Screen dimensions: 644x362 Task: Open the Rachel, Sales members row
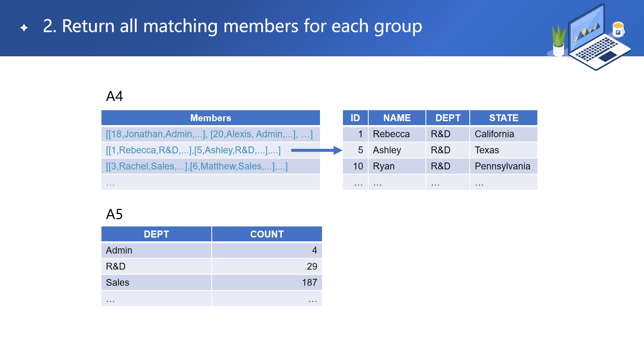(197, 167)
